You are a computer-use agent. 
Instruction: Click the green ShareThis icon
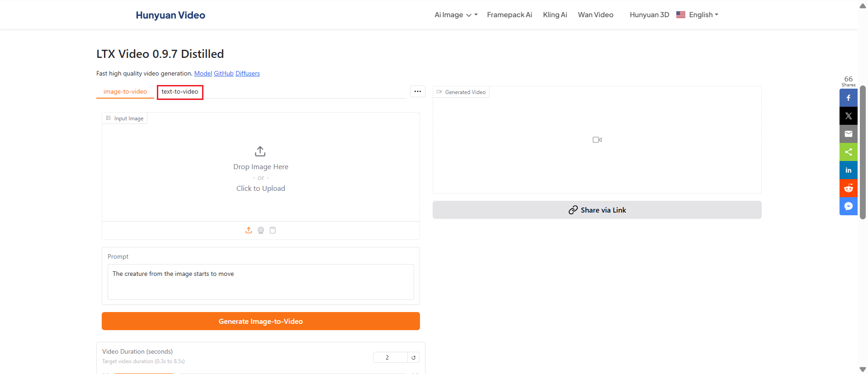[x=849, y=152]
